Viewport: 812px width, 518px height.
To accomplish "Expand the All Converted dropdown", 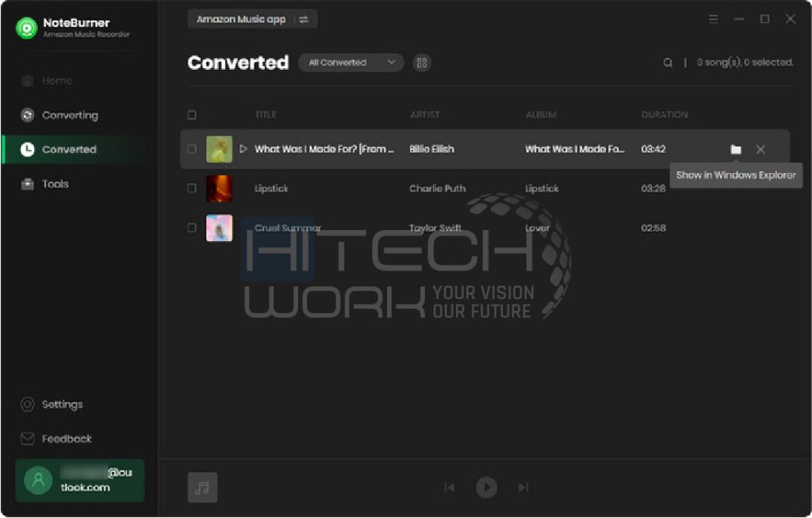I will (351, 63).
